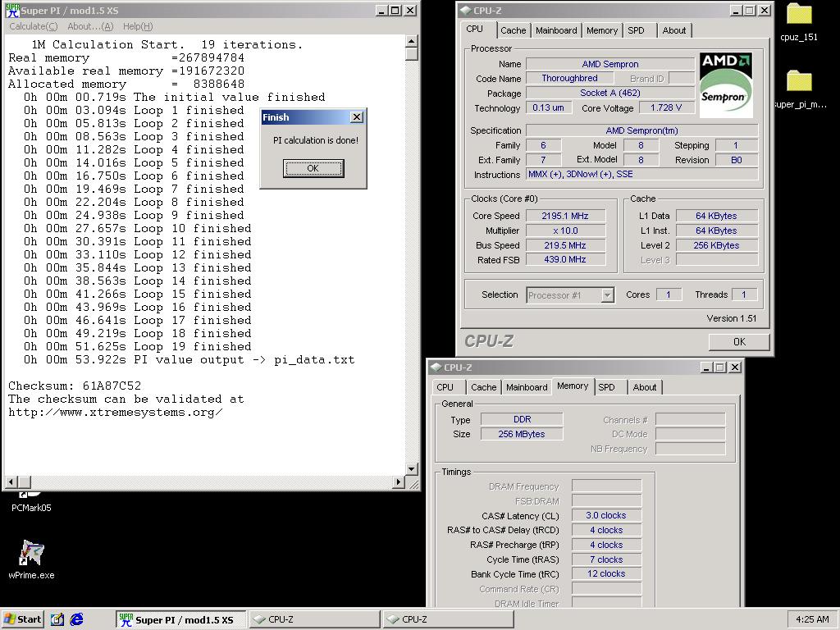Screen dimensions: 840x630
Task: Close the Finish dialog with X
Action: [x=356, y=116]
